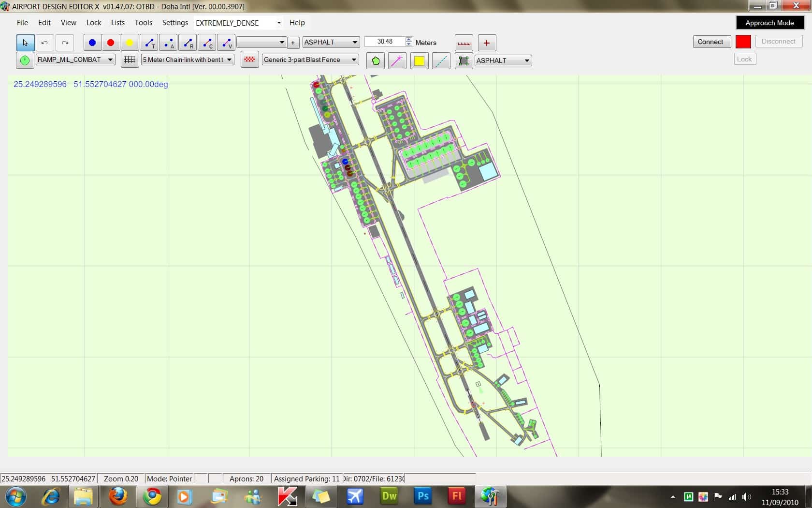Click the green parking spot icon
812x508 pixels.
tap(25, 60)
